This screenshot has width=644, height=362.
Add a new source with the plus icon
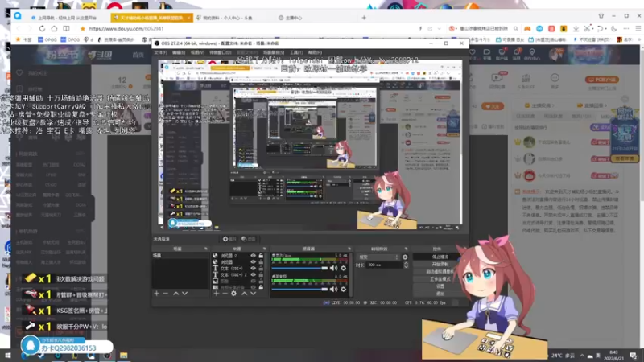tap(216, 294)
